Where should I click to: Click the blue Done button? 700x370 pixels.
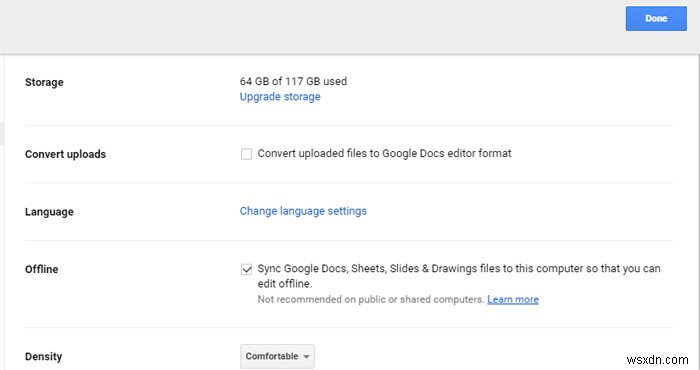tap(656, 18)
